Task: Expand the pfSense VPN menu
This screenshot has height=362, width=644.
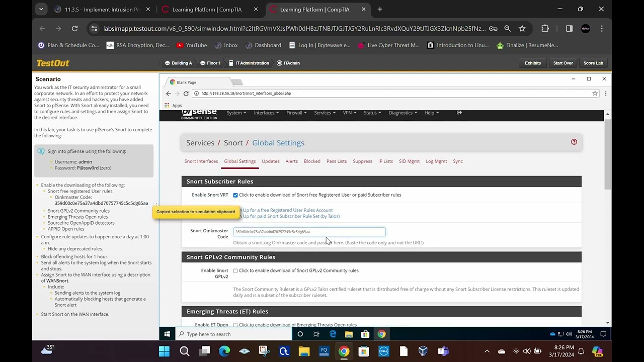Action: (x=349, y=113)
